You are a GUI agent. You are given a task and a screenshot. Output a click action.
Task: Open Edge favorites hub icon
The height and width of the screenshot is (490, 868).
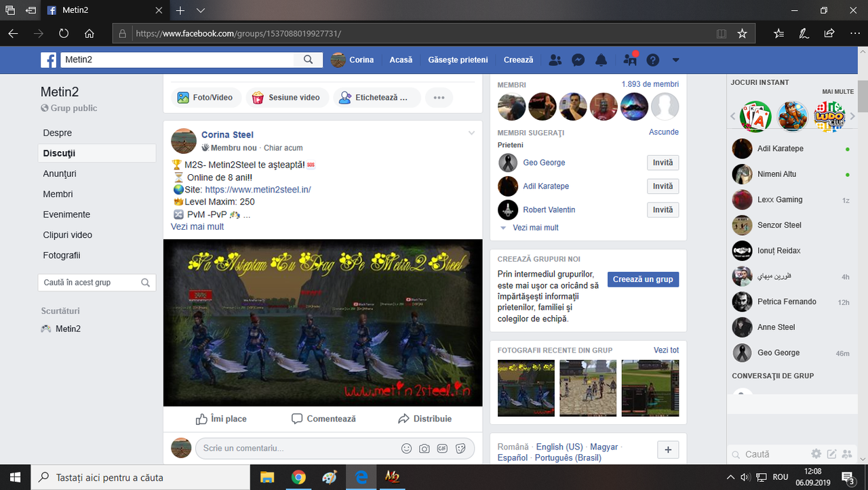click(778, 33)
